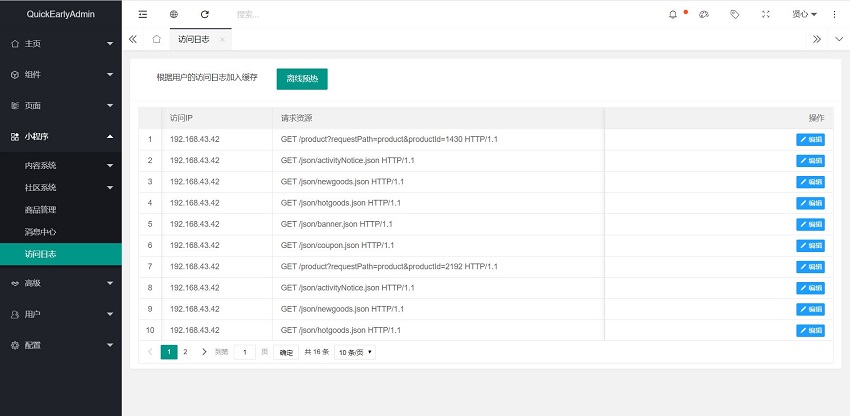Open the globe website icon
This screenshot has width=850, height=416.
coord(173,15)
